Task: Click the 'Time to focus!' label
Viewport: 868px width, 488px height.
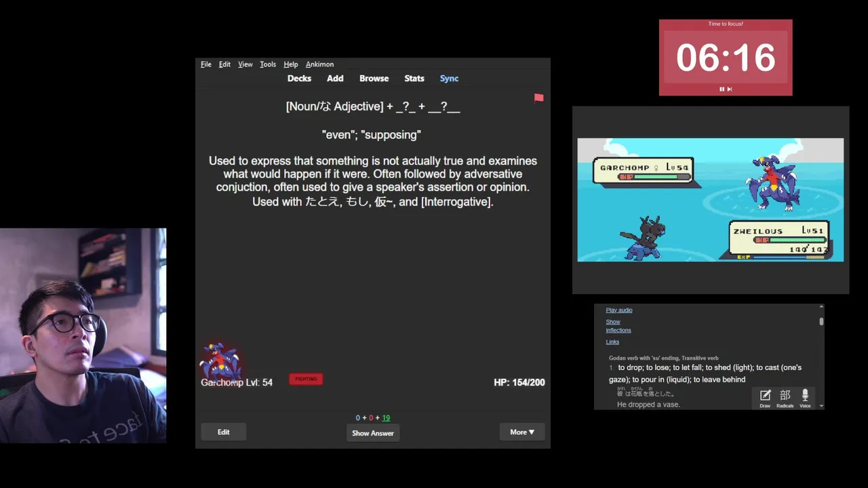Action: click(x=726, y=24)
